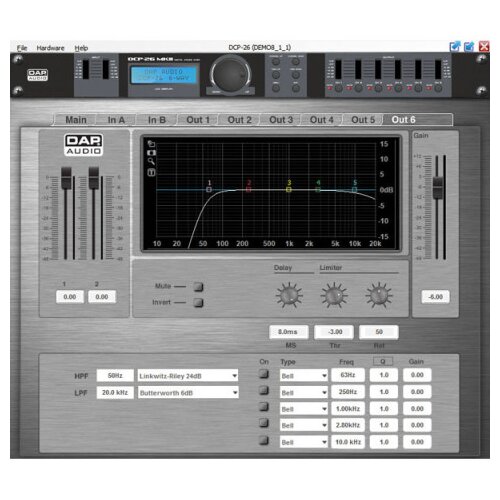Toggle the Invert button
This screenshot has height=500, width=500.
click(198, 303)
